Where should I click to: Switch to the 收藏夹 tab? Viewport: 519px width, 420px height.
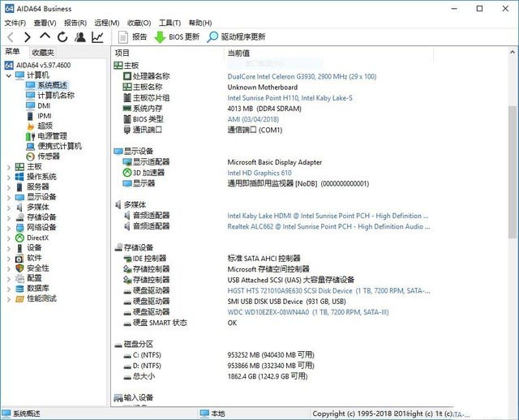point(43,52)
